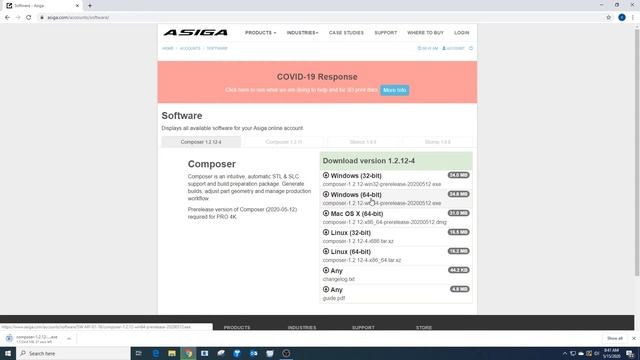The image size is (640, 360).
Task: Open the notification center icon
Action: pyautogui.click(x=631, y=353)
